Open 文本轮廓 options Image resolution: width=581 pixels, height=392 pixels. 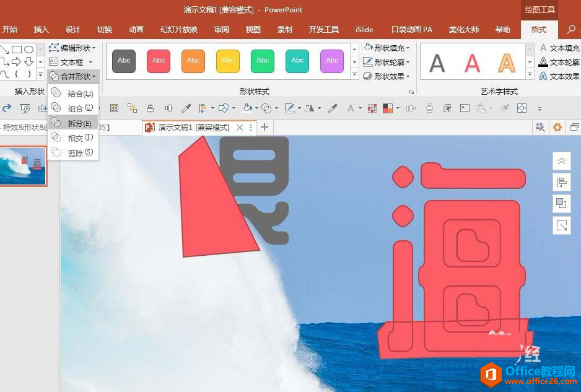559,62
